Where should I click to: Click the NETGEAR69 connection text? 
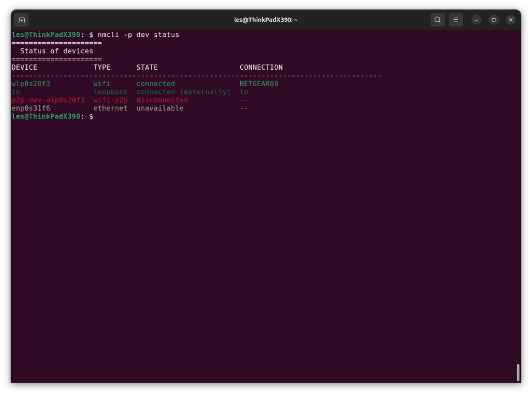click(258, 83)
